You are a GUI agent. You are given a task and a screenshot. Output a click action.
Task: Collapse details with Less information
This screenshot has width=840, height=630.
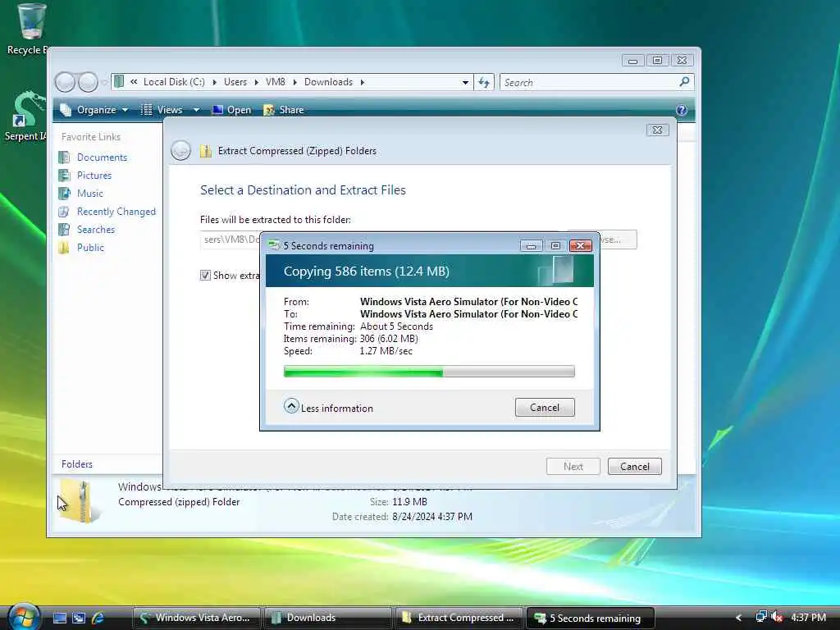328,407
